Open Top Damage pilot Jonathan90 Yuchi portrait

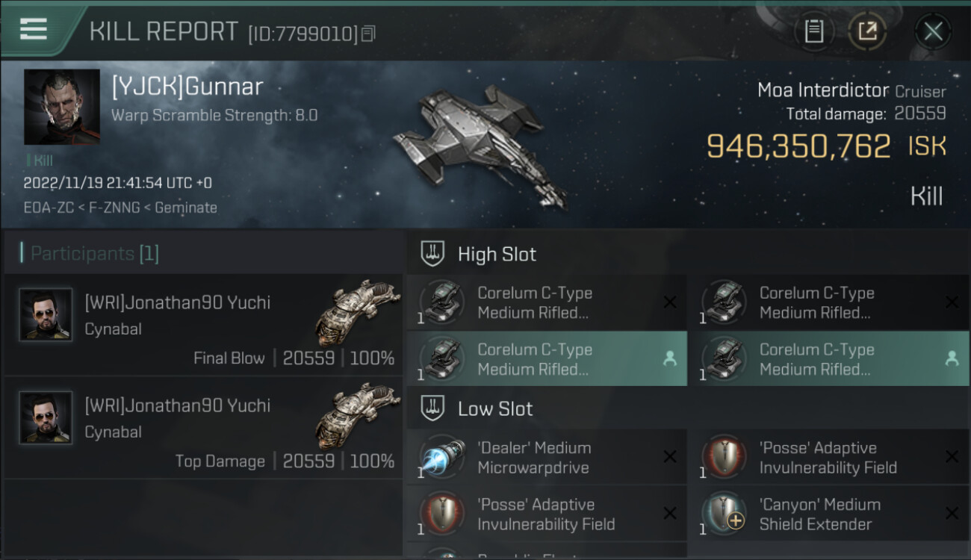coord(46,417)
